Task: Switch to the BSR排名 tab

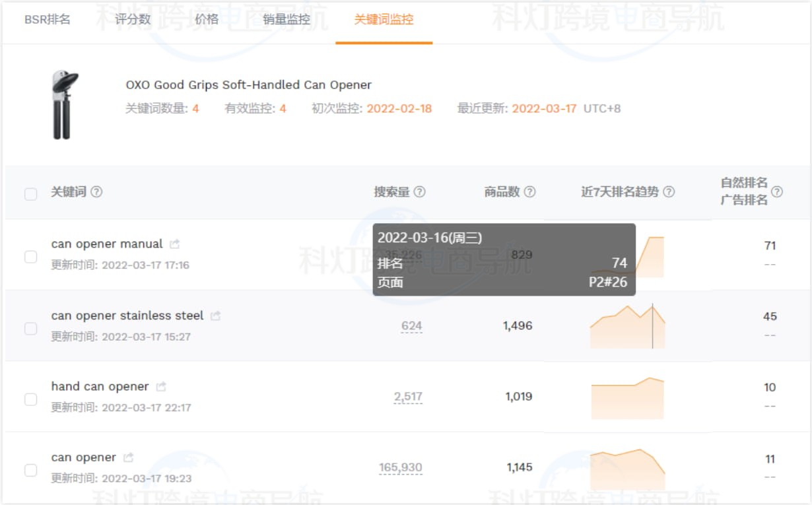Action: (x=48, y=20)
